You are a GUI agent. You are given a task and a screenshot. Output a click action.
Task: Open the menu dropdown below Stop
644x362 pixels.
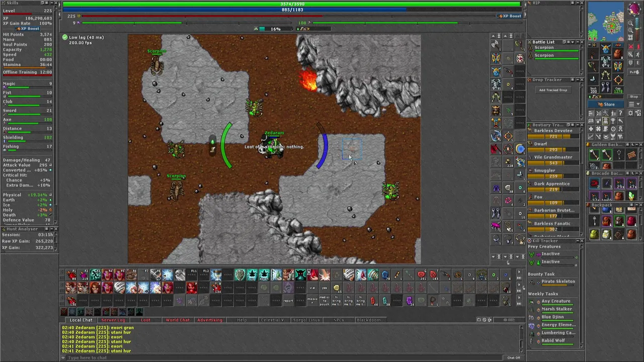(x=634, y=104)
